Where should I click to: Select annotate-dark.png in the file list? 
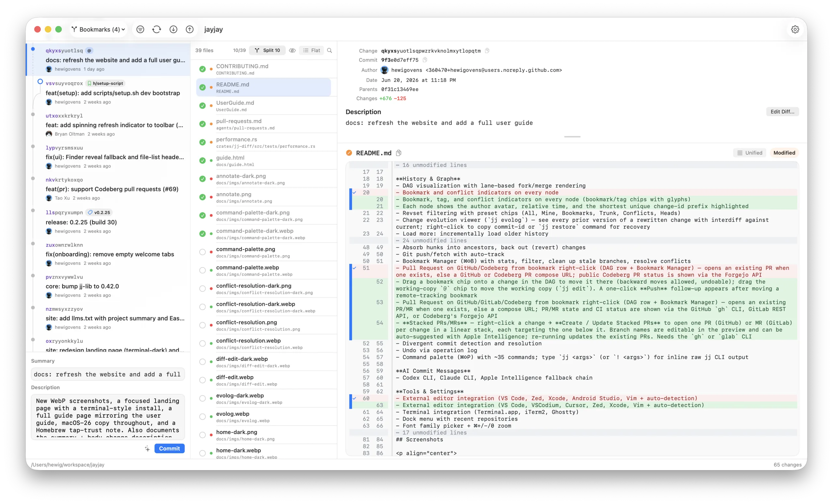coord(264,179)
